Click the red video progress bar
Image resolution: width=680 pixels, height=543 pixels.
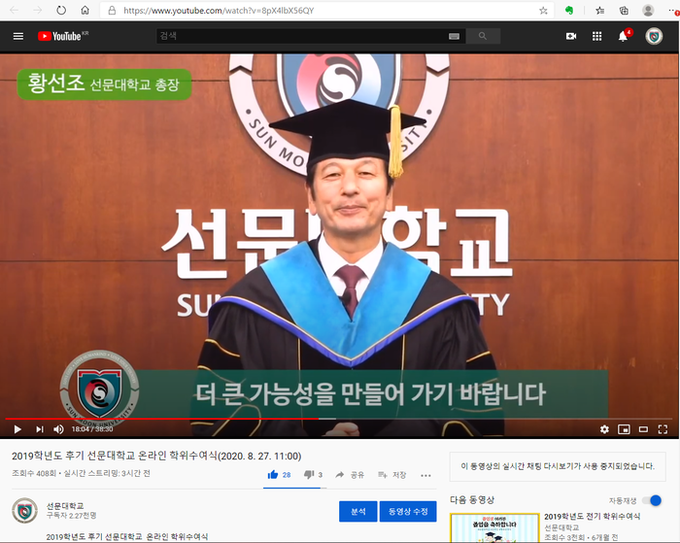(160, 418)
